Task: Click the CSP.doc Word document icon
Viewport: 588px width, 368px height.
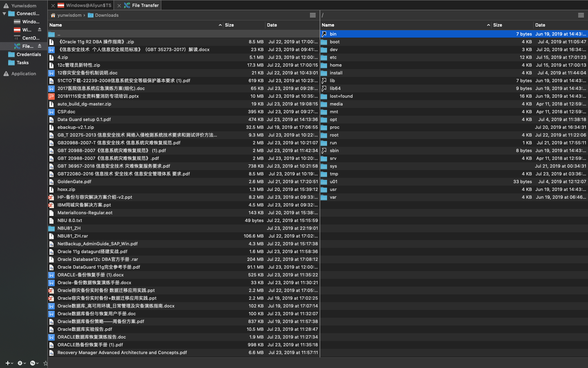Action: [51, 112]
